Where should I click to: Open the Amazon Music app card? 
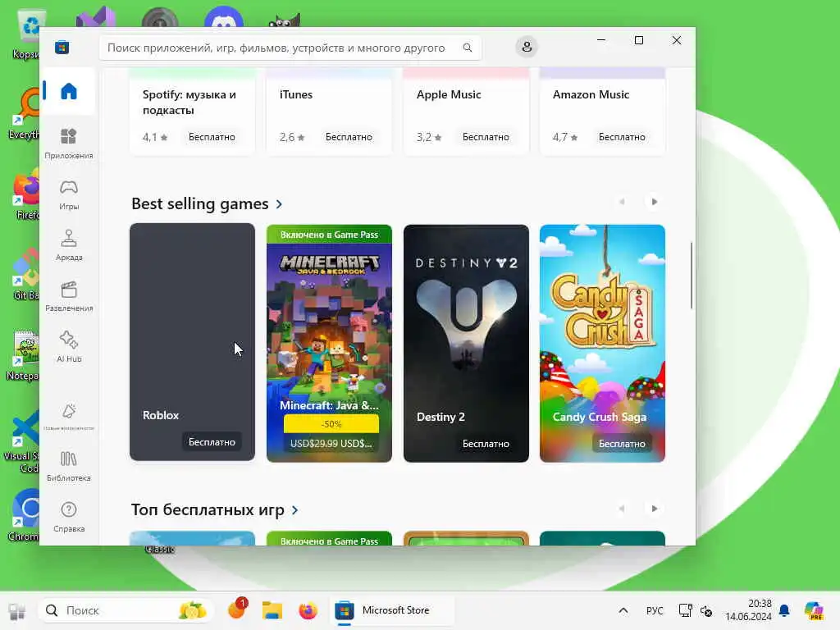602,112
